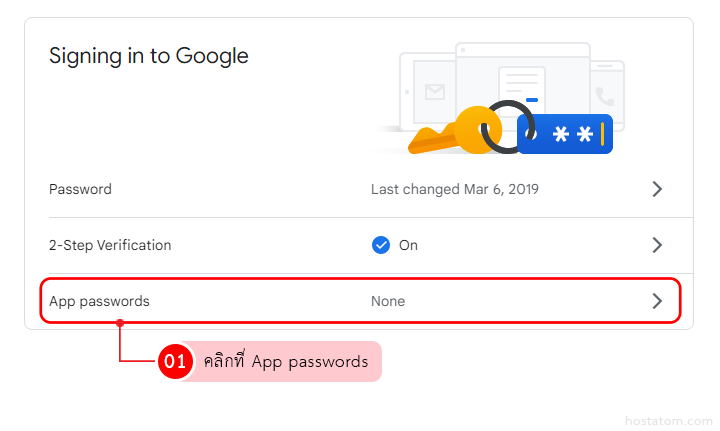Choose the App passwords label
The height and width of the screenshot is (431, 720).
(x=99, y=301)
